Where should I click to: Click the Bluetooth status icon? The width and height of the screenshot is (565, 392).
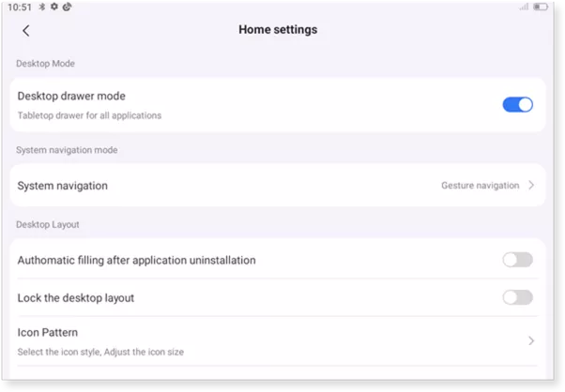pos(43,8)
